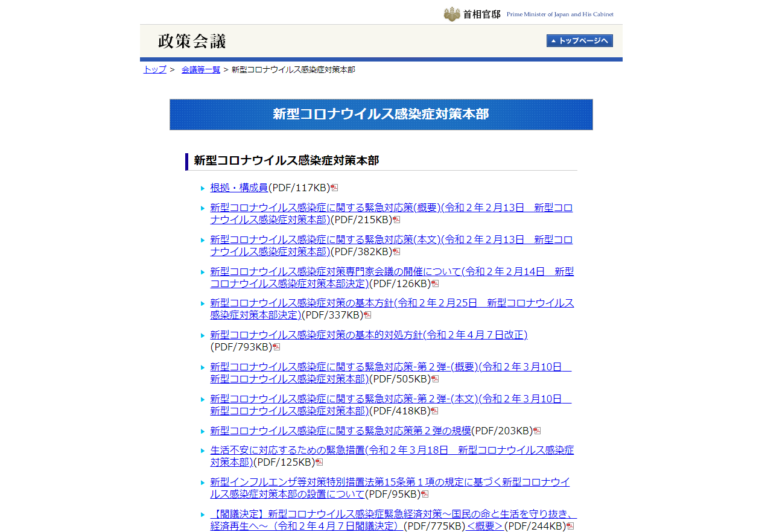Screen dimensions: 759x532
Task: Click the トップページへ button
Action: [x=580, y=40]
